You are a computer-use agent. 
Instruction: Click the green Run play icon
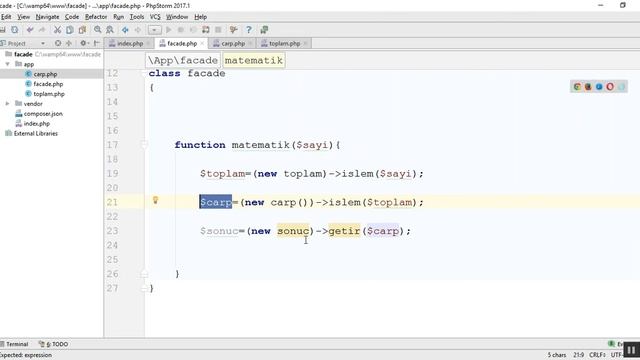tap(169, 30)
